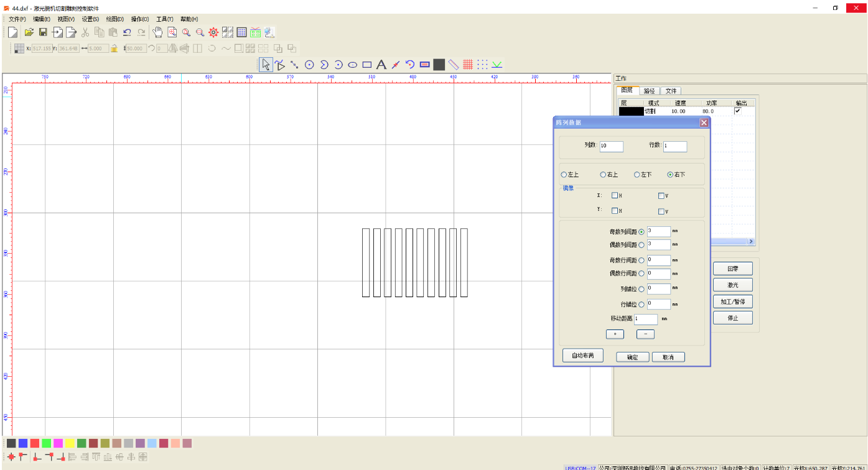
Task: Click the ruler measure tool icon
Action: (453, 65)
